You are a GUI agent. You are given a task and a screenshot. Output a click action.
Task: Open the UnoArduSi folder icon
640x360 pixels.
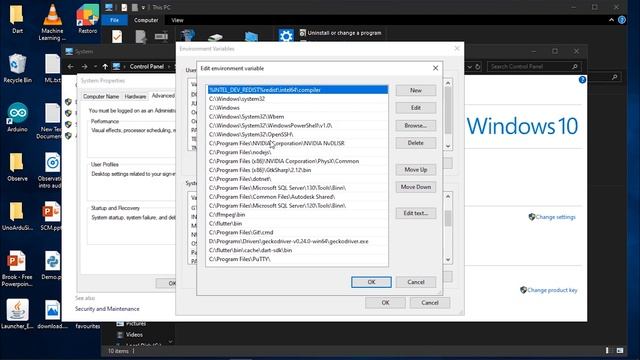click(x=17, y=216)
